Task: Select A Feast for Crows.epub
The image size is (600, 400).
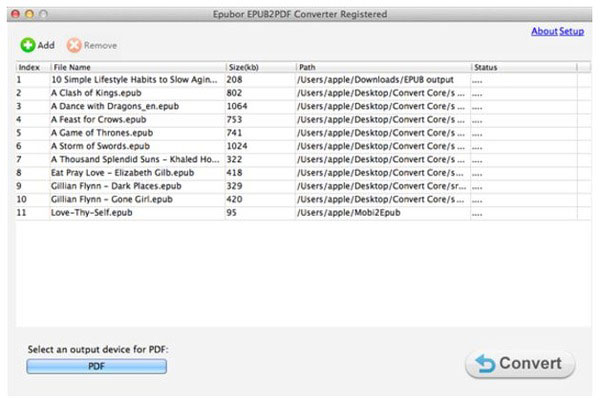Action: (98, 120)
